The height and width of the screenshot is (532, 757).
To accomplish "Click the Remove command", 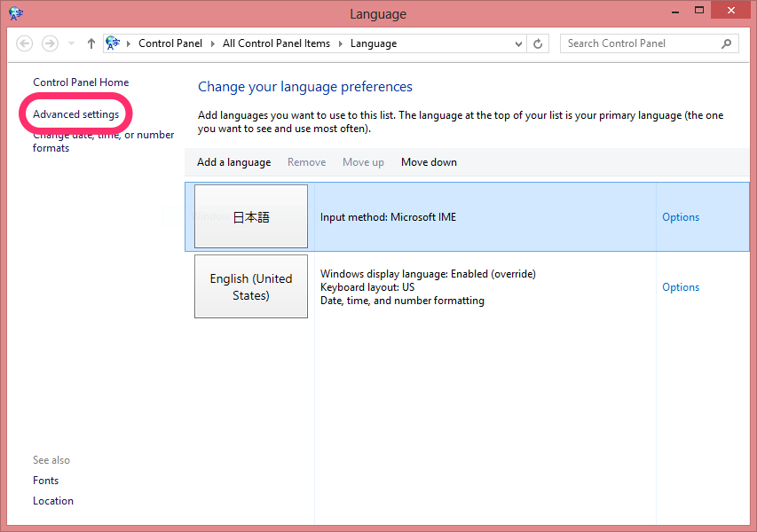I will 306,162.
